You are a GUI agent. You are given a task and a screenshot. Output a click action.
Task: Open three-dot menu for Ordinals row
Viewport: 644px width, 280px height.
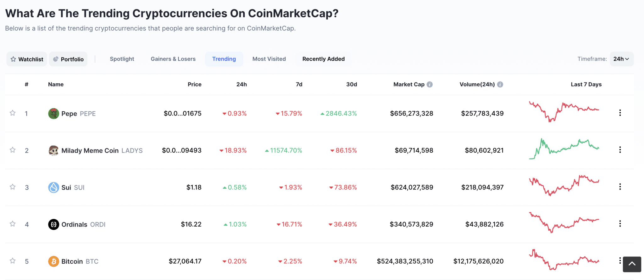point(620,224)
